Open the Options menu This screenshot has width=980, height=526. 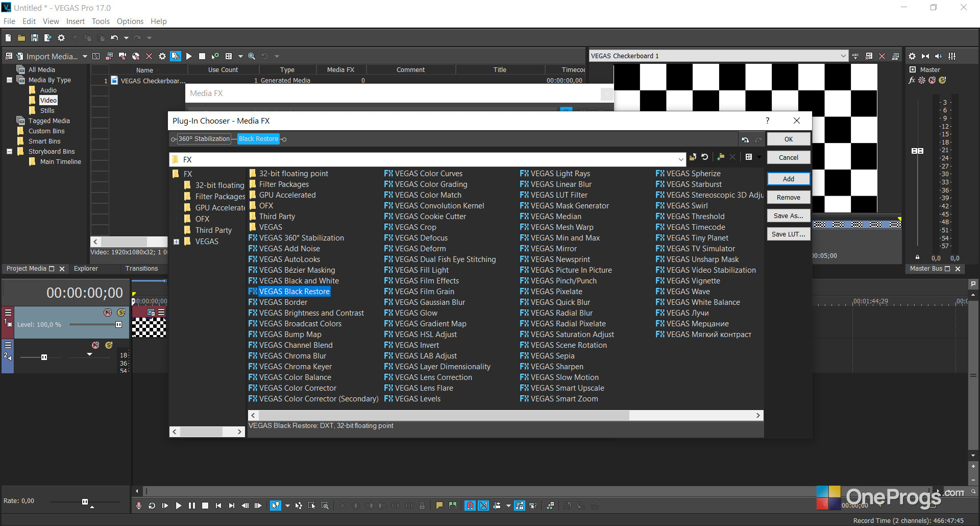(x=130, y=21)
